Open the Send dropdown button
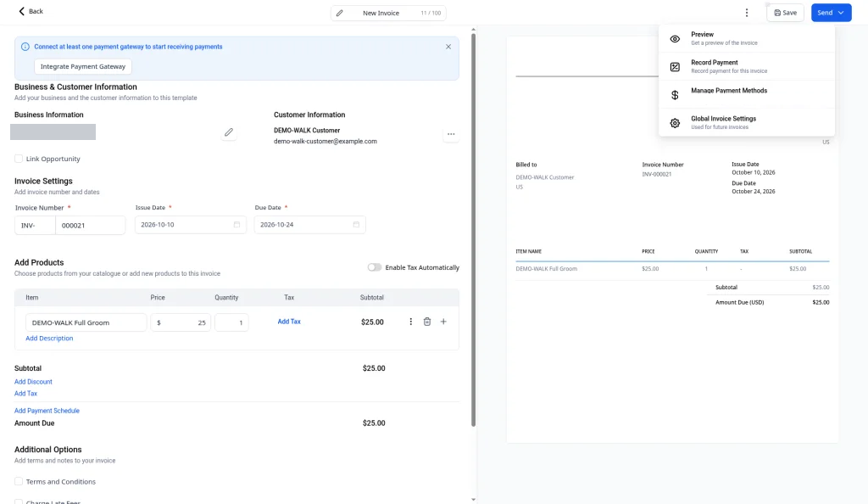 coord(831,13)
